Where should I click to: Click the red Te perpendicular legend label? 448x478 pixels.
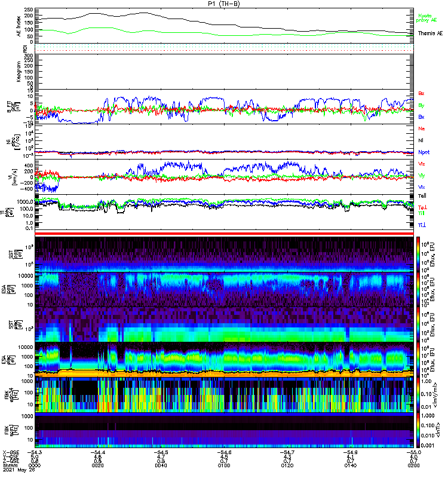pos(422,207)
